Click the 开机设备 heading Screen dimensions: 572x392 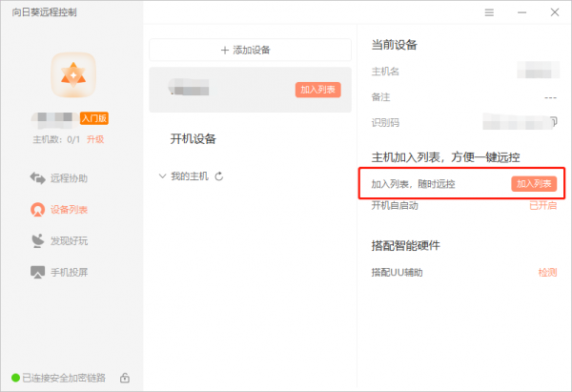(194, 138)
